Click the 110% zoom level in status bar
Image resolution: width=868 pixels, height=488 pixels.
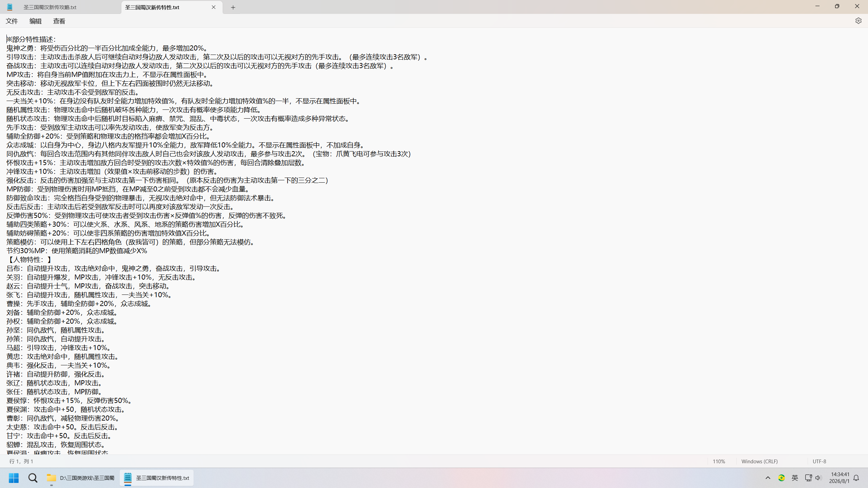[719, 461]
